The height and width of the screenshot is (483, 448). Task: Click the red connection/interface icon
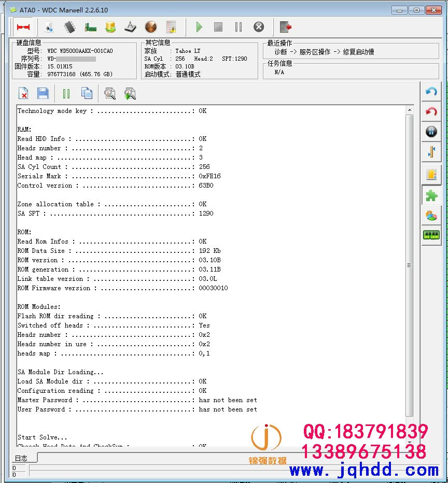(x=23, y=27)
